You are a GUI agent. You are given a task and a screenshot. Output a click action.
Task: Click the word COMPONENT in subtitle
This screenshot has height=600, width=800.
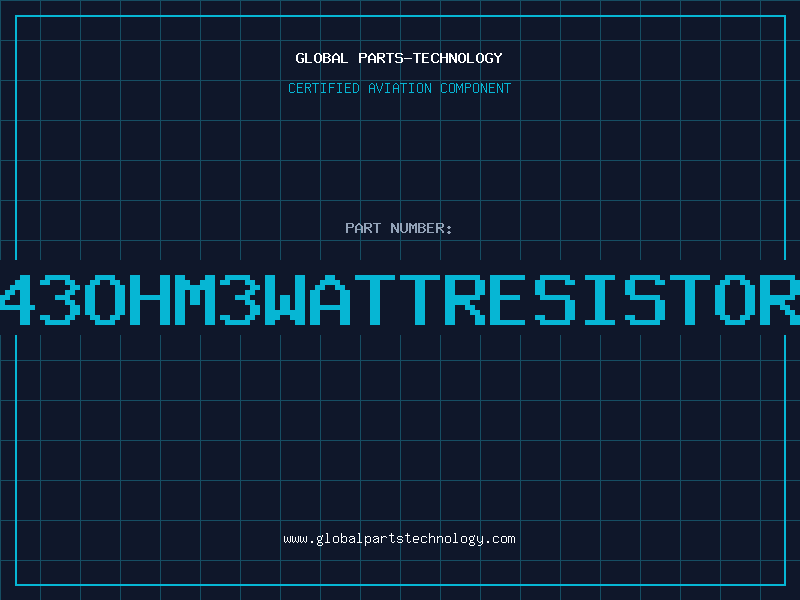coord(476,88)
